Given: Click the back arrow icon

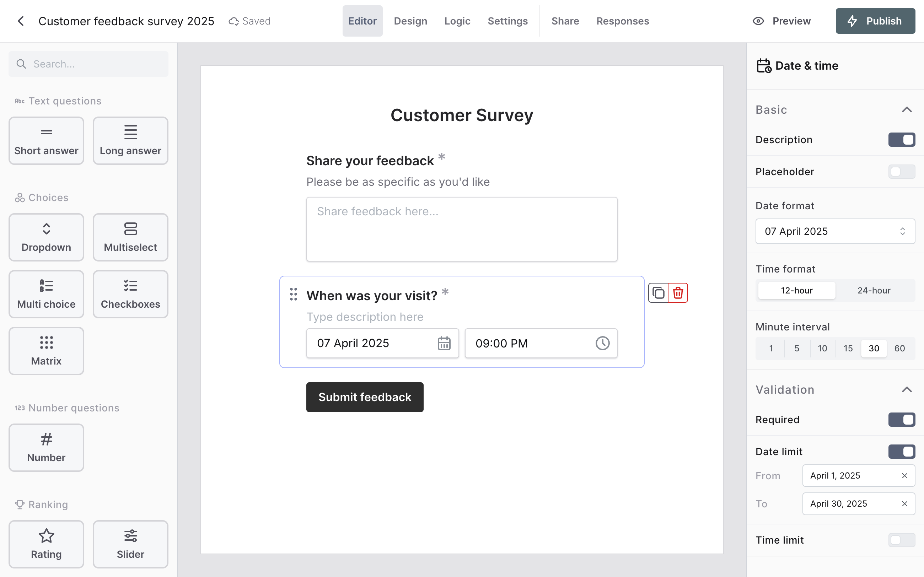Looking at the screenshot, I should 21,21.
